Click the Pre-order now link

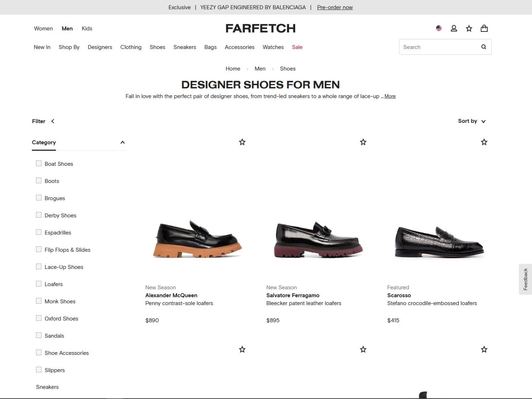tap(335, 7)
